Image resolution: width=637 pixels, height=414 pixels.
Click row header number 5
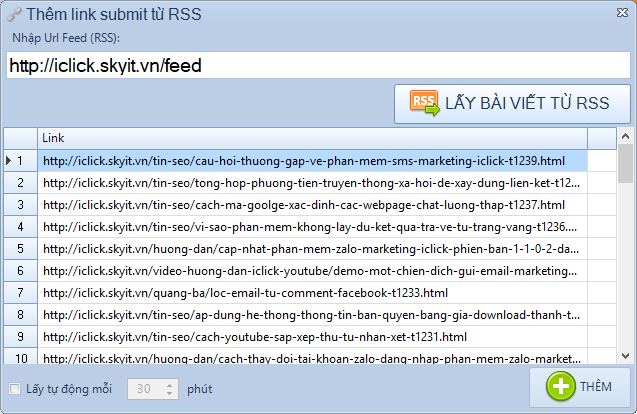click(x=20, y=249)
